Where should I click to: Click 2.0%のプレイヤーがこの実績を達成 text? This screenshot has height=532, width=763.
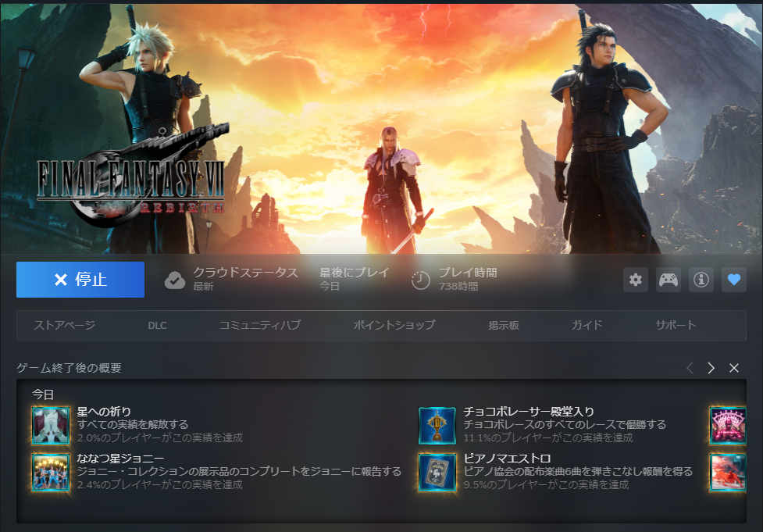point(159,437)
